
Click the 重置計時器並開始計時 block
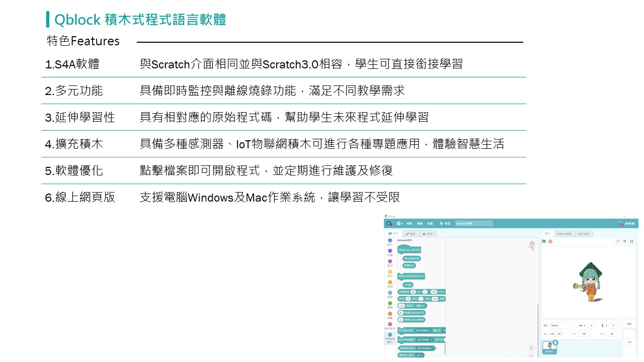tap(411, 276)
